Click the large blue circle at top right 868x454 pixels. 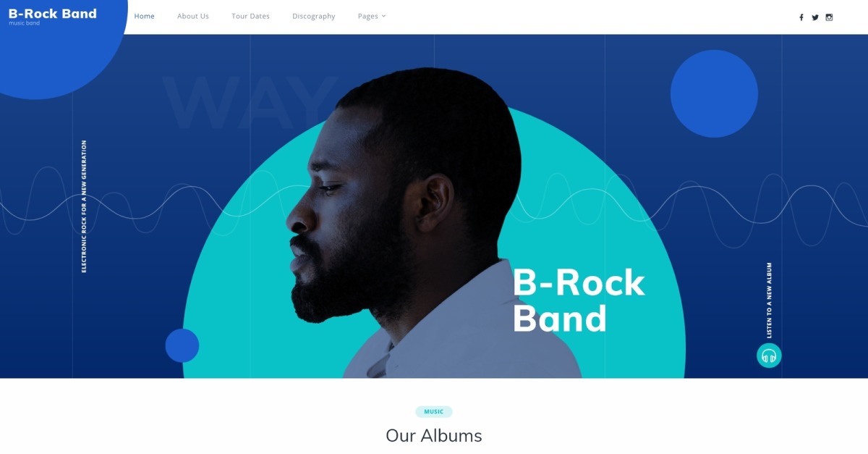(x=714, y=93)
